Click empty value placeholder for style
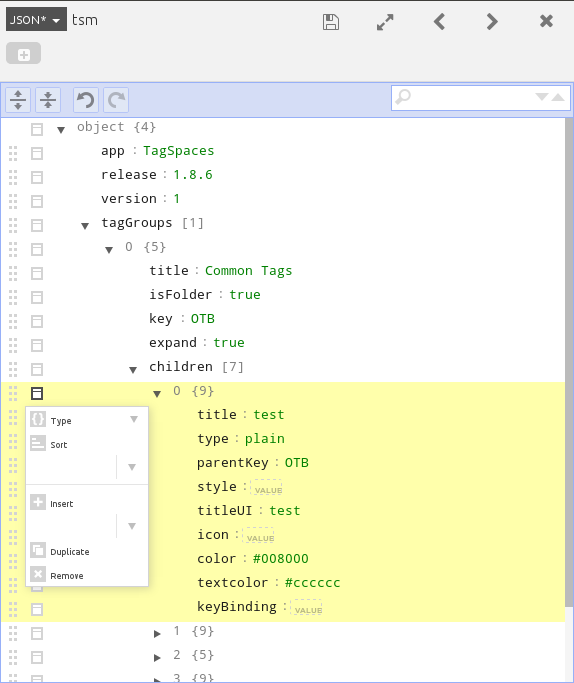The height and width of the screenshot is (683, 574). click(x=266, y=487)
